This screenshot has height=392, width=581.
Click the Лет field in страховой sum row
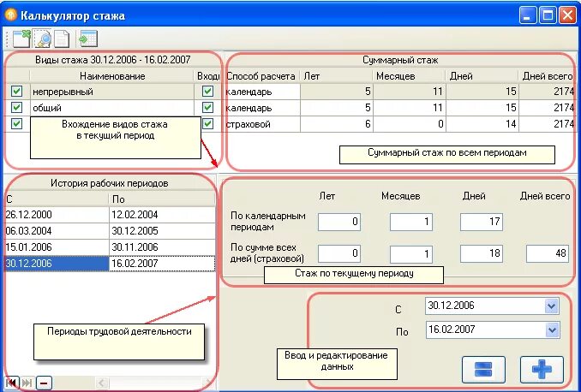(339, 253)
